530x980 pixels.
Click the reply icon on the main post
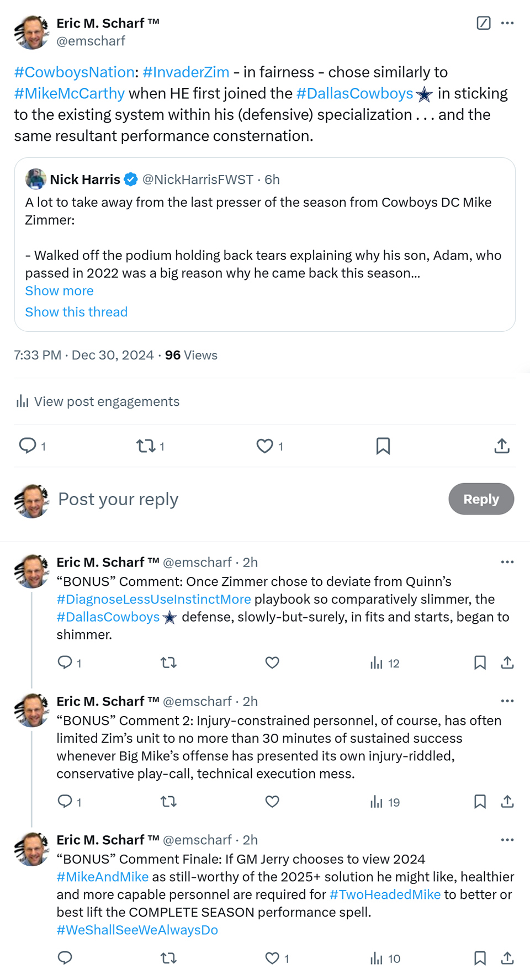coord(28,446)
